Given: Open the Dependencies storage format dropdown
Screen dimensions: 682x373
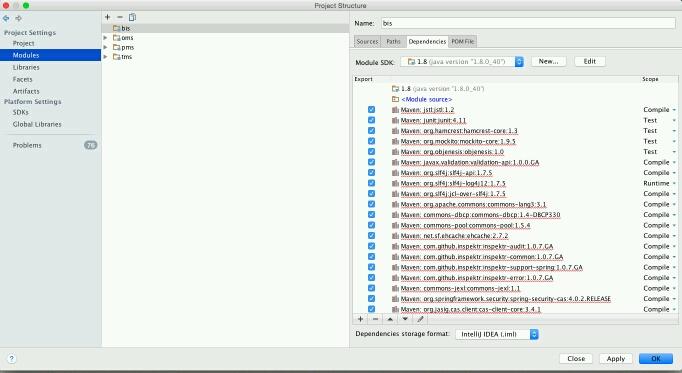Looking at the screenshot, I should [497, 334].
